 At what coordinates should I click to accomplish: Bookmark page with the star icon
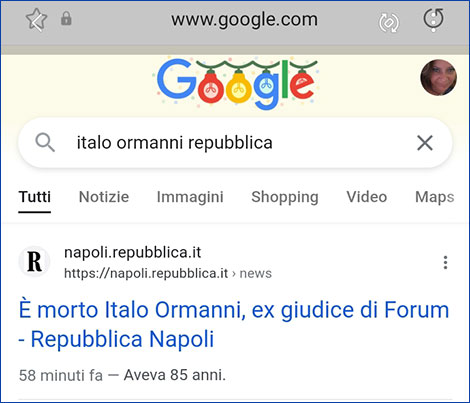pos(36,20)
